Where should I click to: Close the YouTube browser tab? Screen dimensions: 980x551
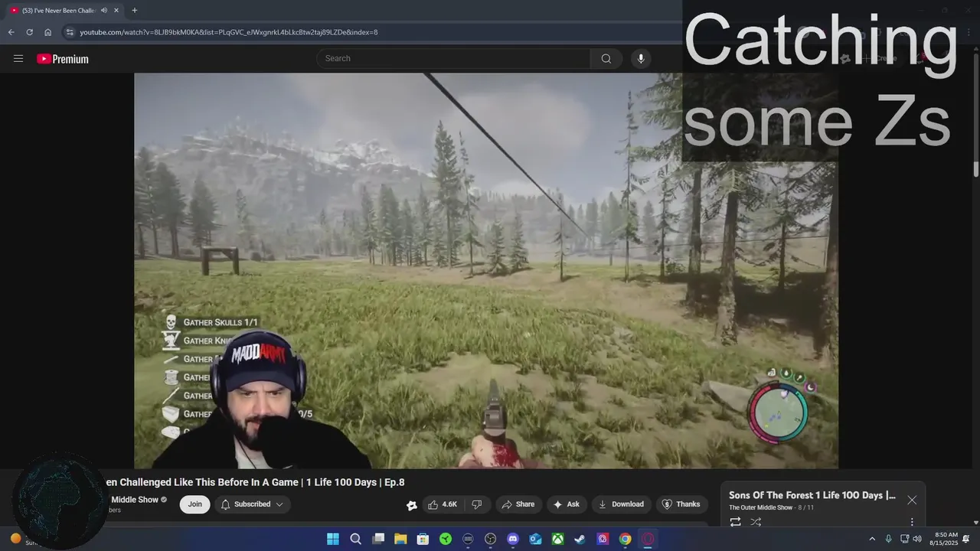tap(116, 11)
